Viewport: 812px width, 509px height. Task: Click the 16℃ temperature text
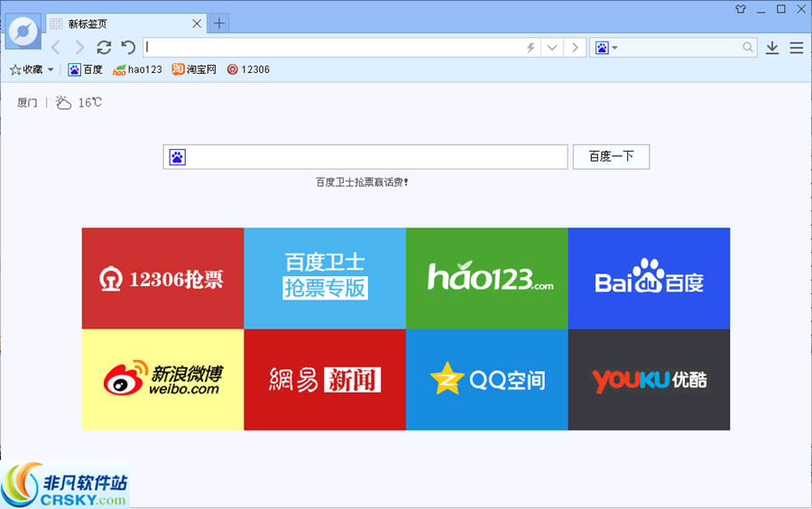pos(89,103)
